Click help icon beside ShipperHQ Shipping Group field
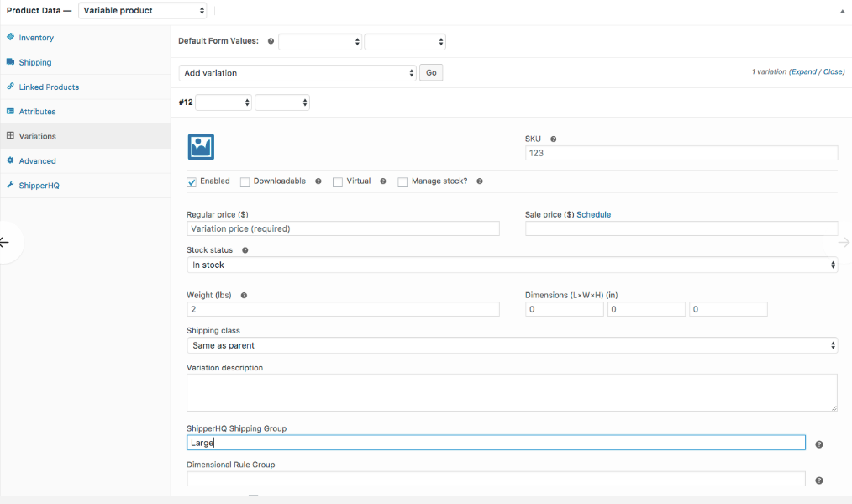This screenshot has height=504, width=852. (818, 444)
